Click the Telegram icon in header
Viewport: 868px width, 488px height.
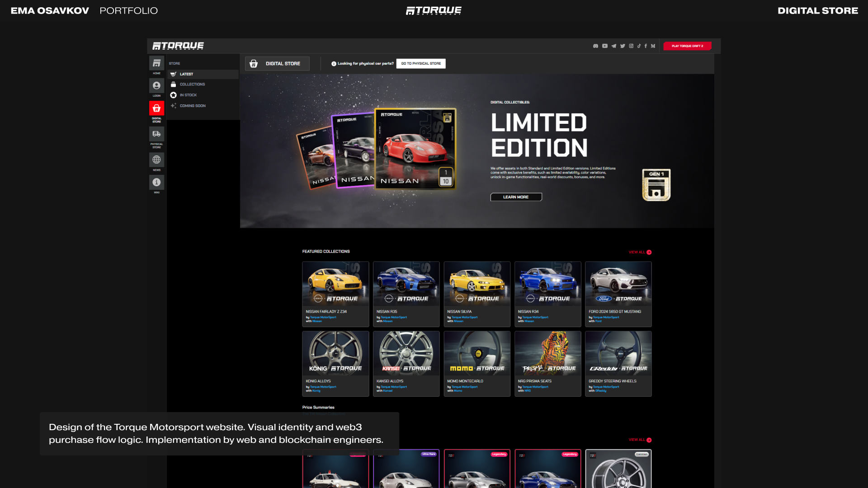[613, 46]
